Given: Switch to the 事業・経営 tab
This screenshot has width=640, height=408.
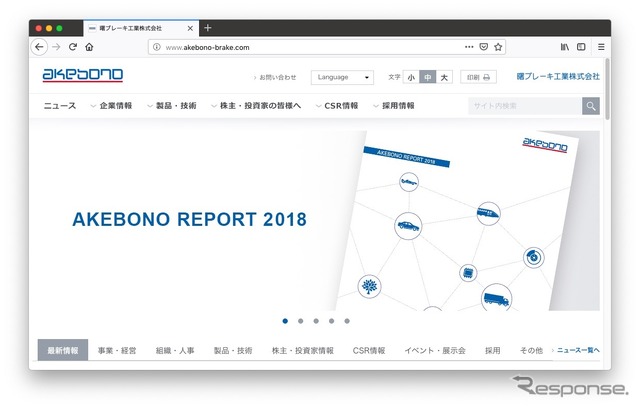Looking at the screenshot, I should point(117,350).
